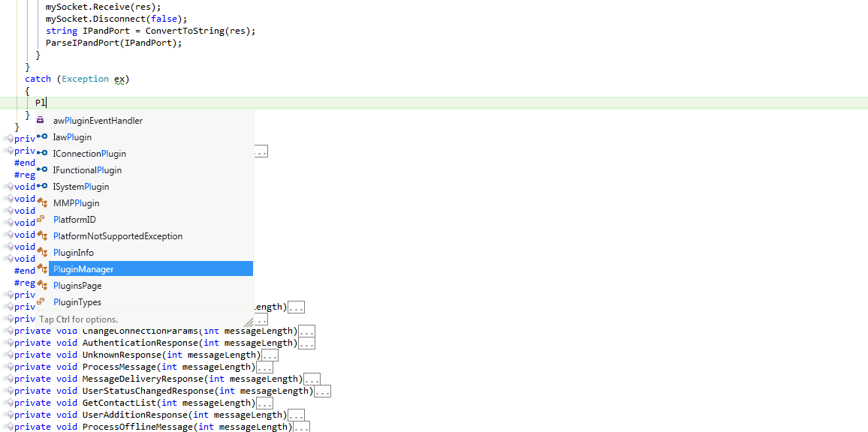The width and height of the screenshot is (868, 432).
Task: Click method icon beside MessageDeliveryResponse
Action: pos(8,379)
